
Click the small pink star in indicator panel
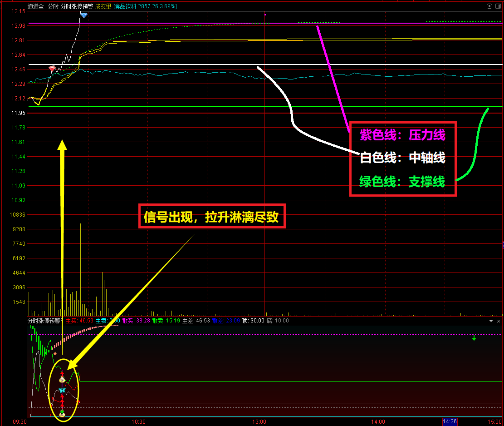pyautogui.click(x=55, y=353)
